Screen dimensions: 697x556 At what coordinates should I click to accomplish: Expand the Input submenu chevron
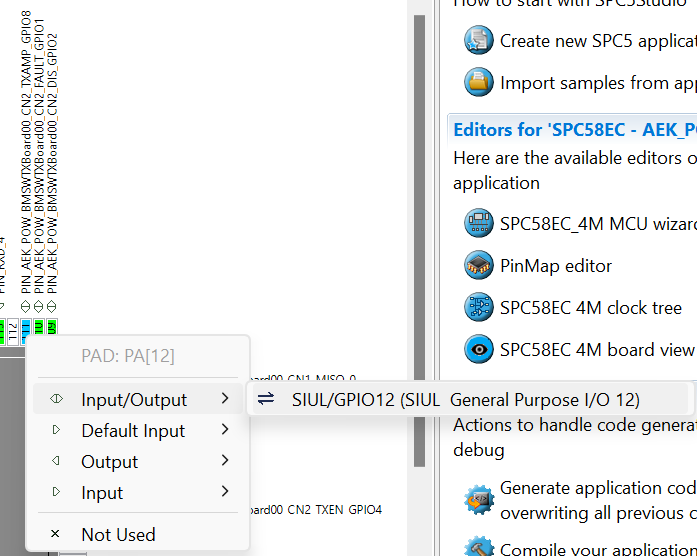tap(225, 491)
